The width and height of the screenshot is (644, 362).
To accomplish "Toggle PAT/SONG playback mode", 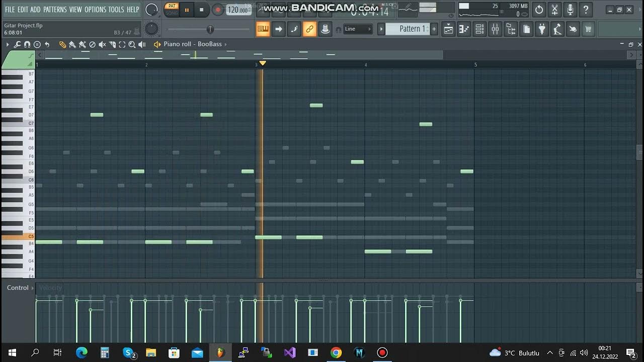I will (x=172, y=10).
